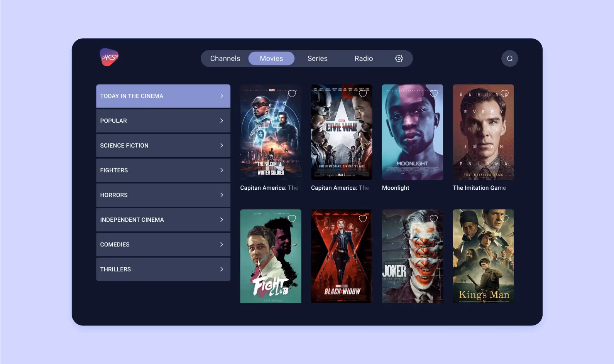Open the Joker movie poster

(x=413, y=256)
